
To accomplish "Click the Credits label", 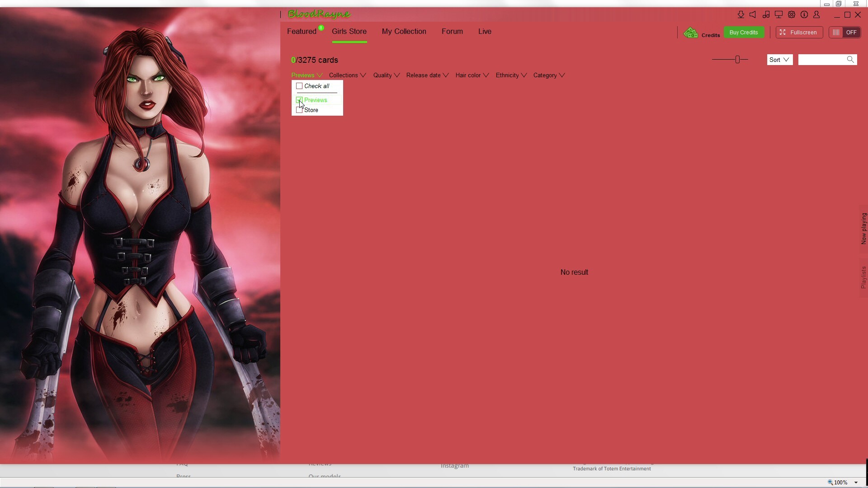I will (x=711, y=35).
